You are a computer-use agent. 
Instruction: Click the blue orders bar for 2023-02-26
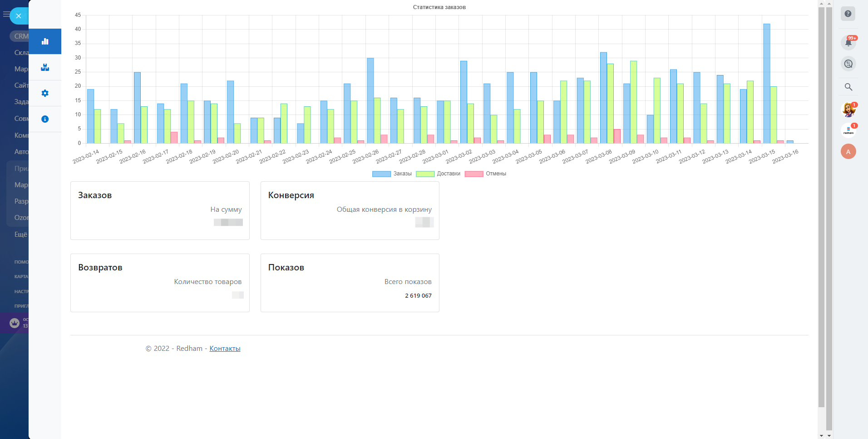370,101
